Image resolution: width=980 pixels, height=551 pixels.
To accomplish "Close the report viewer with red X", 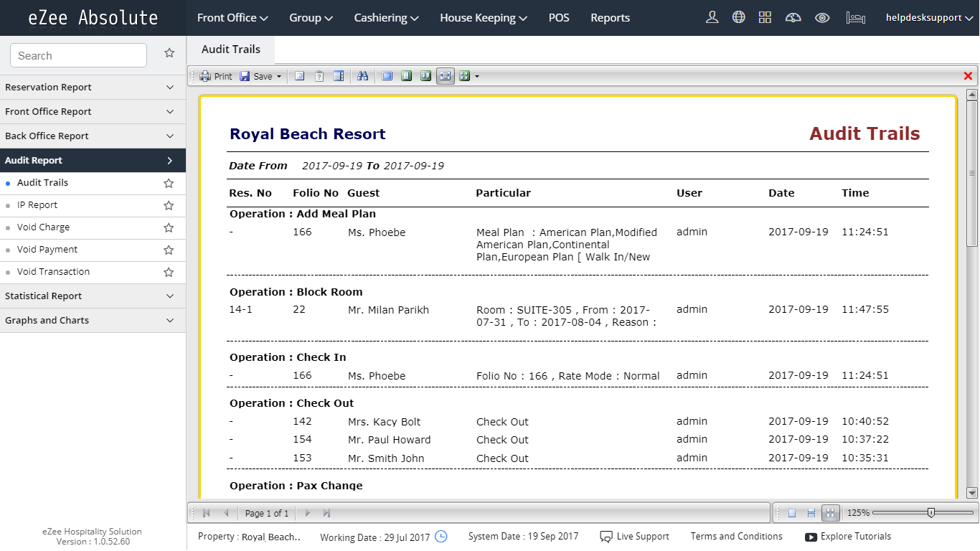I will pos(968,76).
